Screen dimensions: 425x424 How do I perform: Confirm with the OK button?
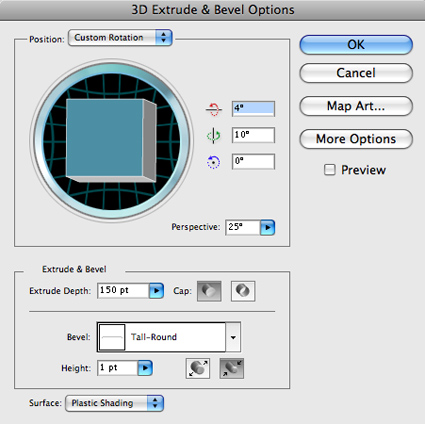pyautogui.click(x=356, y=45)
